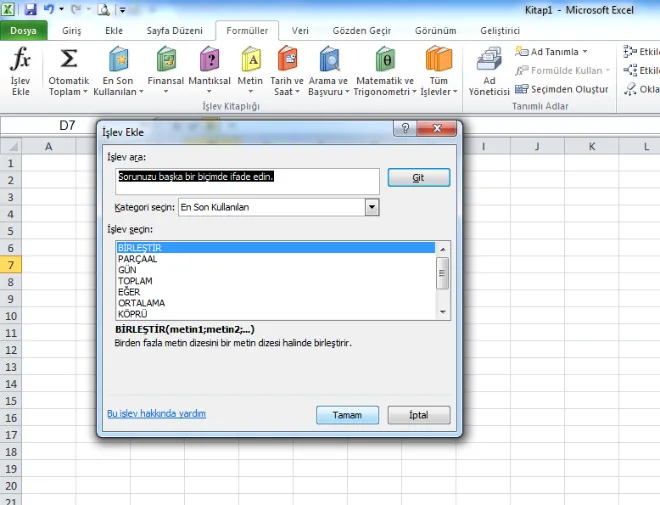Open the Tüm İşlevler dropdown
The image size is (660, 505).
(438, 62)
